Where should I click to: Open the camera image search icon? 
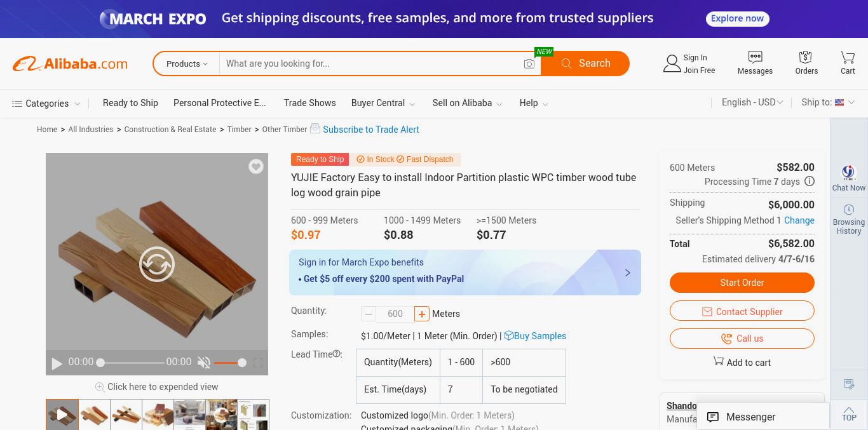529,64
